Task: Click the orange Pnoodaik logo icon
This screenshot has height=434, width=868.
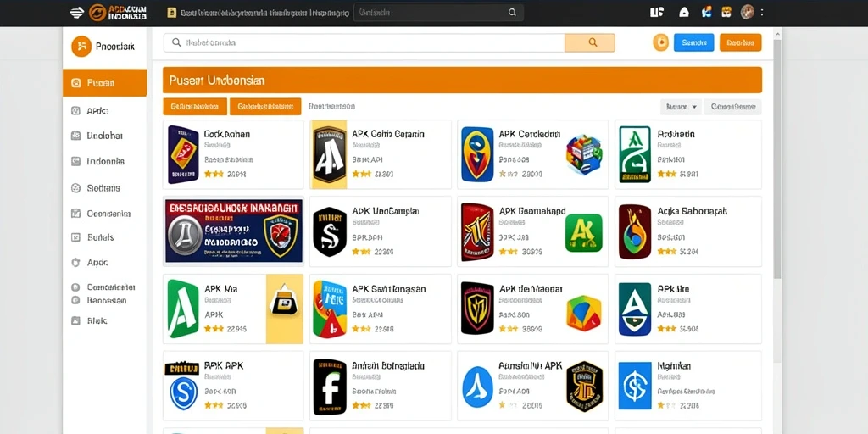Action: 81,47
